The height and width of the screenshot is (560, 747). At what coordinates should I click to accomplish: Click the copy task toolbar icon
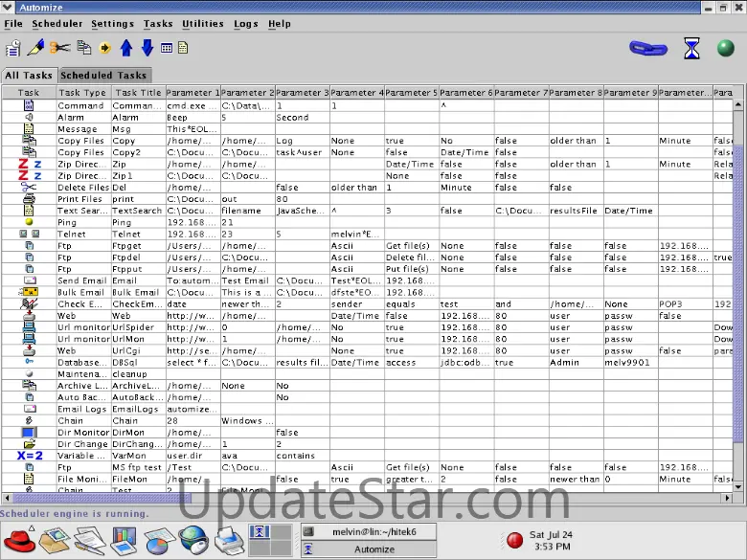pyautogui.click(x=84, y=47)
